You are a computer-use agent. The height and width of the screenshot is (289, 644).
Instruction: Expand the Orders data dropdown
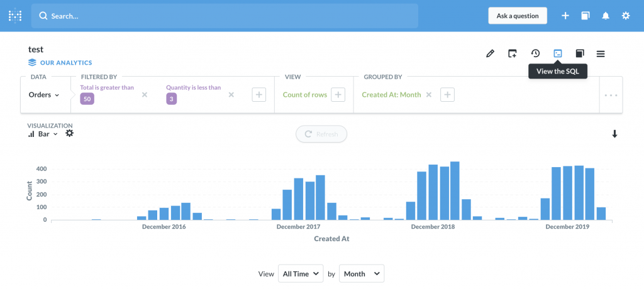pyautogui.click(x=44, y=95)
